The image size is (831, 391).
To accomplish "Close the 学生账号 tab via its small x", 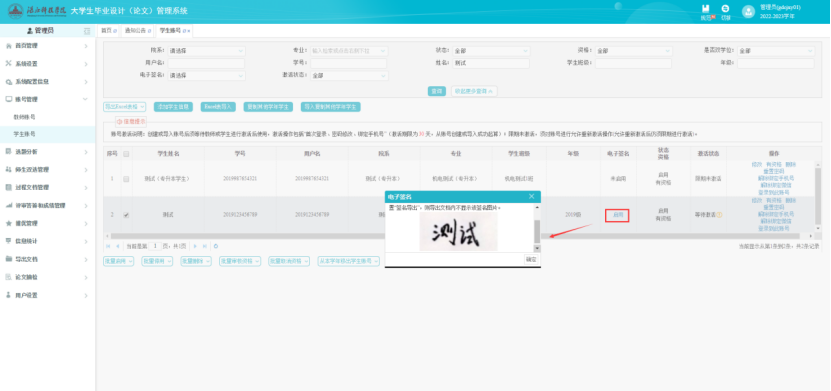I will [189, 31].
